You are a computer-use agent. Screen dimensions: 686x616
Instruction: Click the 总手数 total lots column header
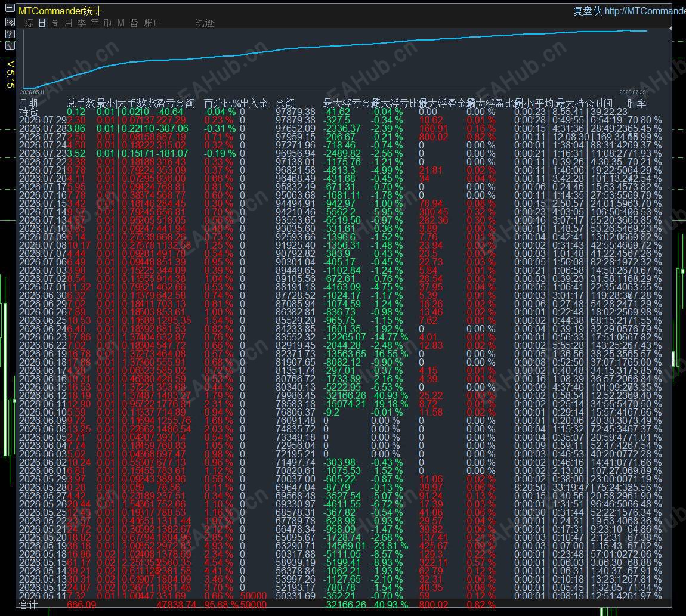click(x=81, y=103)
